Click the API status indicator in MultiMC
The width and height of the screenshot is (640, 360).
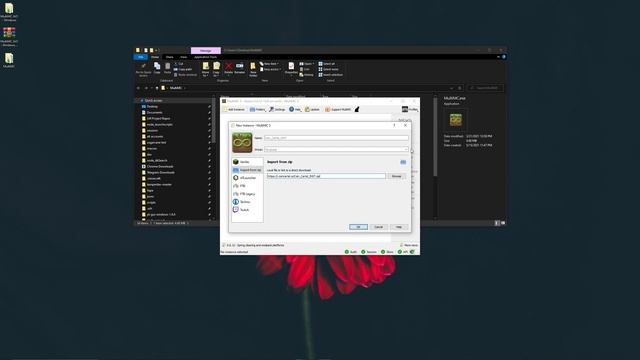(x=403, y=252)
